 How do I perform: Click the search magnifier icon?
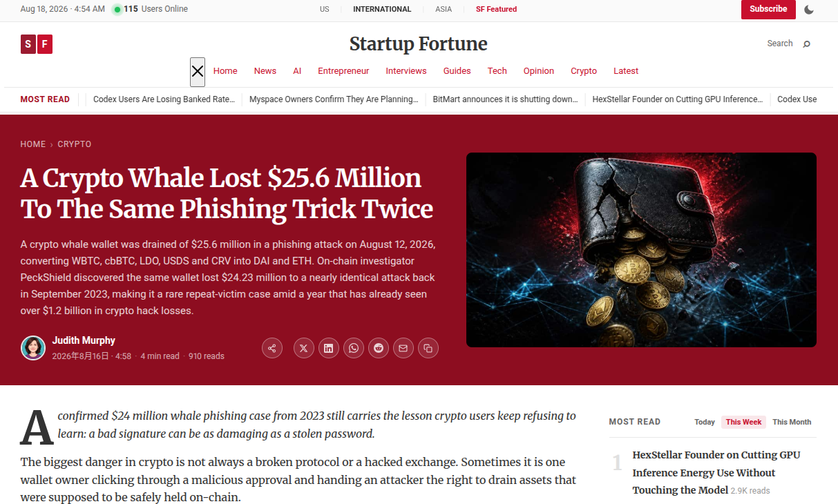806,43
